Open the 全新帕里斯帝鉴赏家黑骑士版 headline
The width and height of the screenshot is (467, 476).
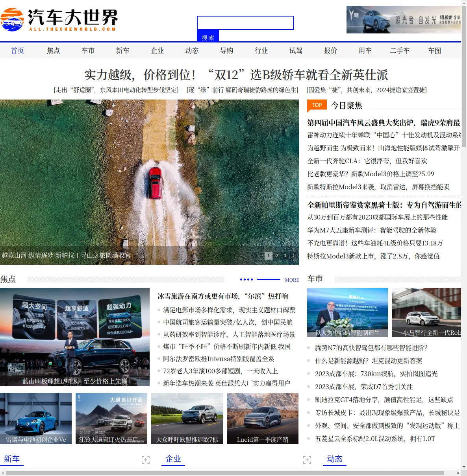(384, 205)
